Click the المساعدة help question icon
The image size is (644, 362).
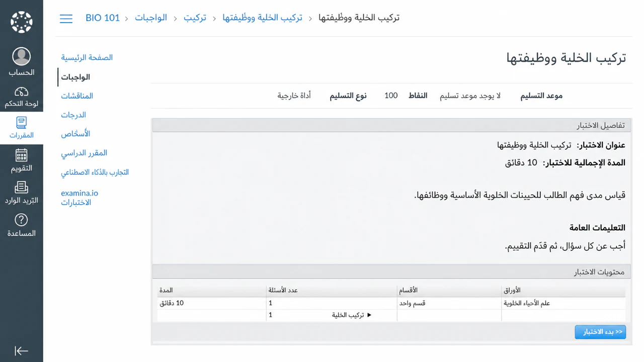[22, 220]
